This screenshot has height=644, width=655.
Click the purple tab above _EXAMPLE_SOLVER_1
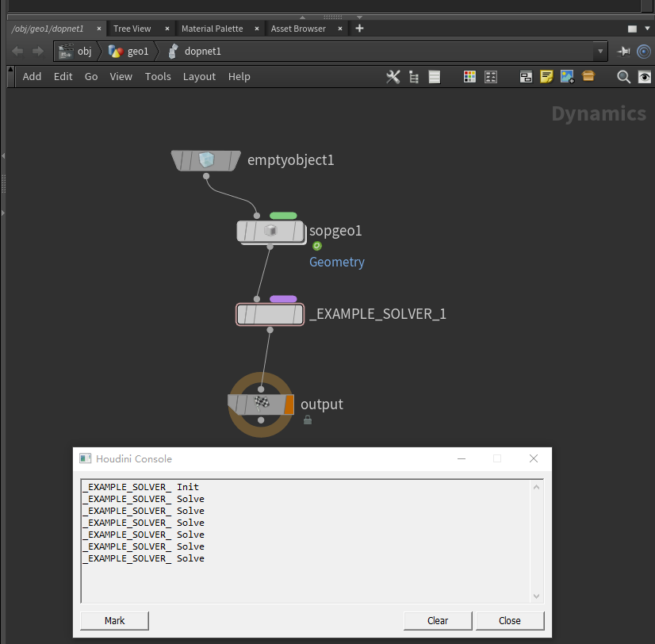283,299
